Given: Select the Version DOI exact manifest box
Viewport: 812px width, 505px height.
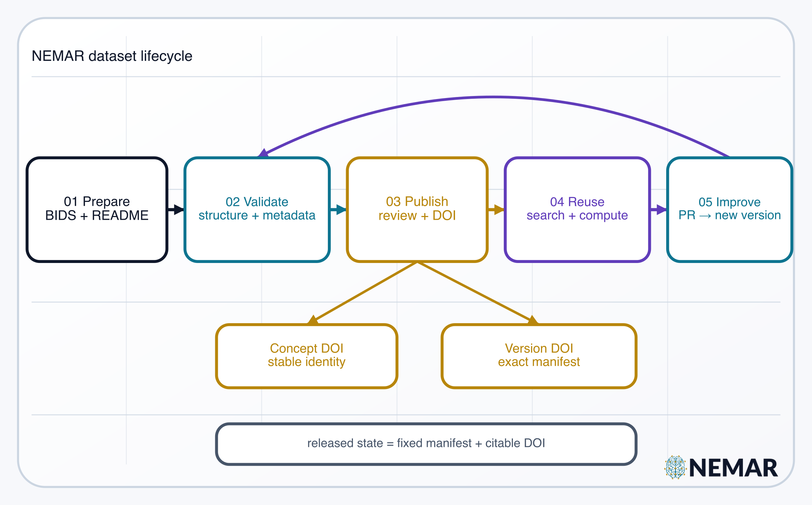Looking at the screenshot, I should [539, 356].
